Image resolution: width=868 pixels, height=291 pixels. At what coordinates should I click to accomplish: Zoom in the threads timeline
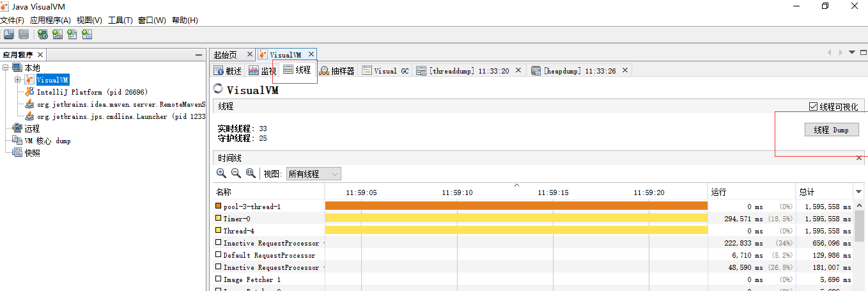(221, 173)
